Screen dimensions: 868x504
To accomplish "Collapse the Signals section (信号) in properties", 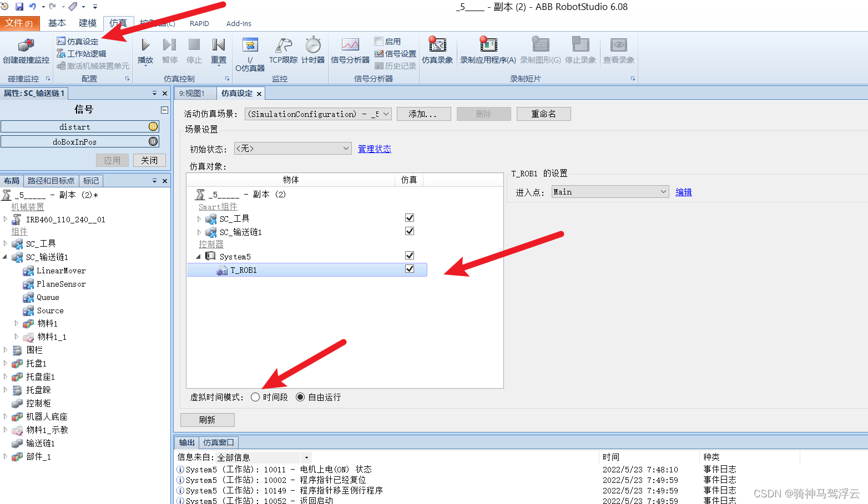I will (x=164, y=110).
